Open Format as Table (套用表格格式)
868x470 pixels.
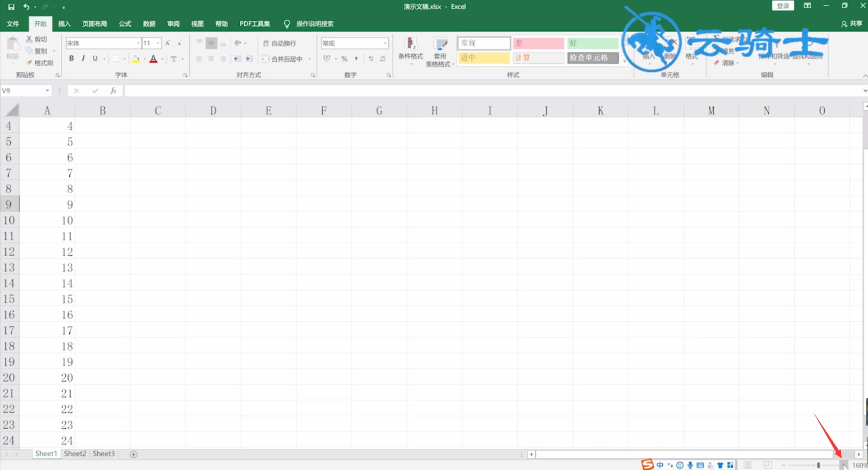point(440,52)
